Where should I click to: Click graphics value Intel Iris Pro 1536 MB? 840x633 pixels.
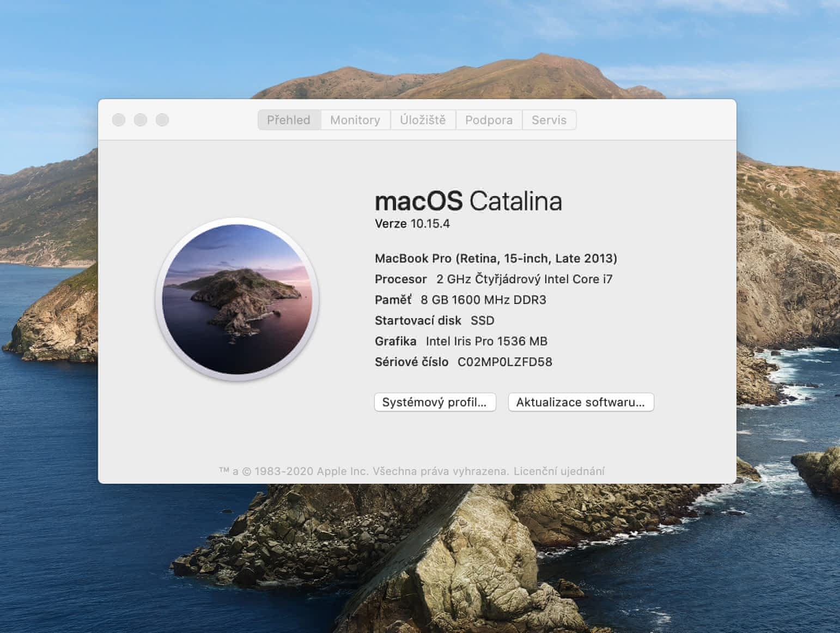486,341
